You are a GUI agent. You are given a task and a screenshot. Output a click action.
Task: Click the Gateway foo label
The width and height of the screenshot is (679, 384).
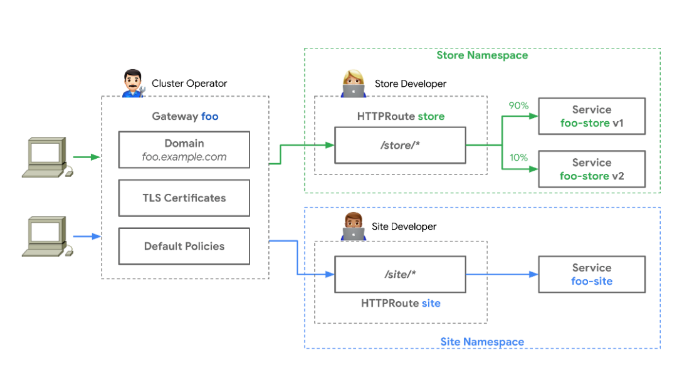(185, 116)
